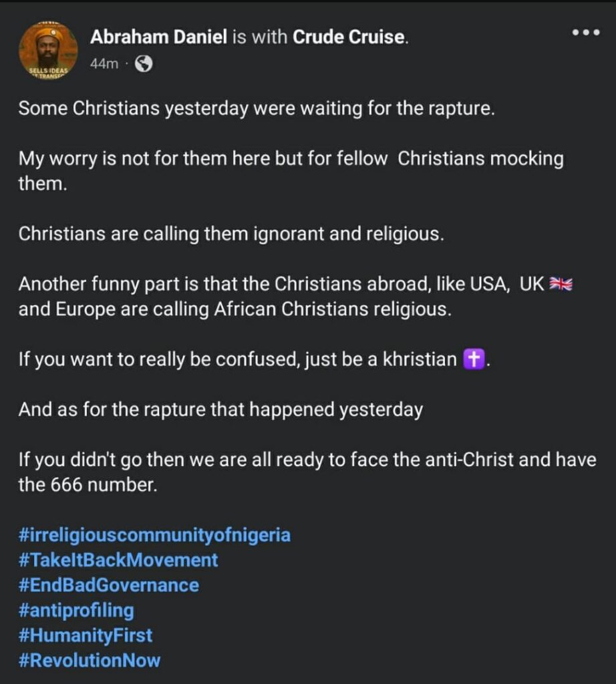Click the purple cross emoji
Viewport: 616px width, 684px height.
(472, 360)
